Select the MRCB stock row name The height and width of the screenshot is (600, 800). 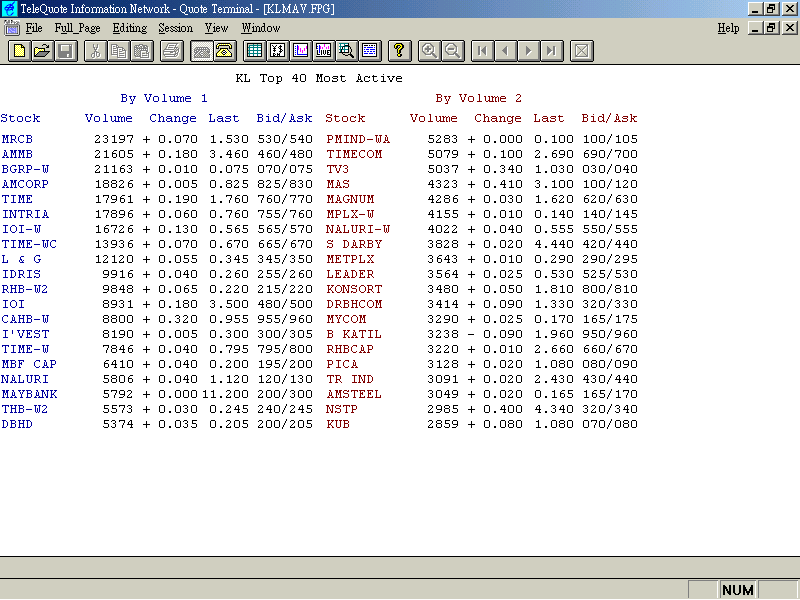pyautogui.click(x=17, y=139)
